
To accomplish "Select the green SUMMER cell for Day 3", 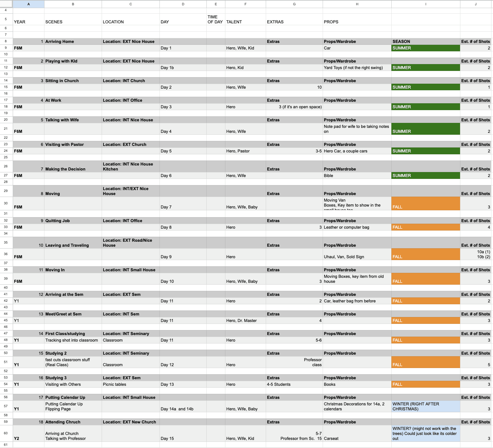I will (426, 107).
